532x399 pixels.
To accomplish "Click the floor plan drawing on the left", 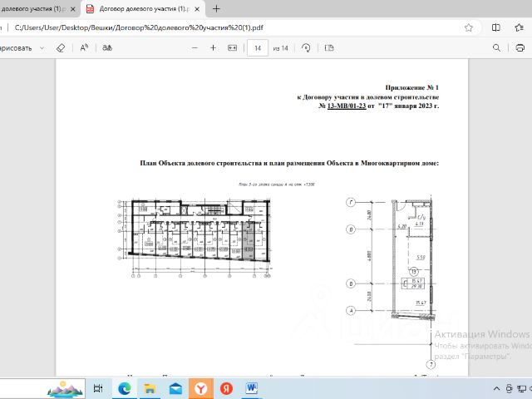I will click(x=194, y=239).
